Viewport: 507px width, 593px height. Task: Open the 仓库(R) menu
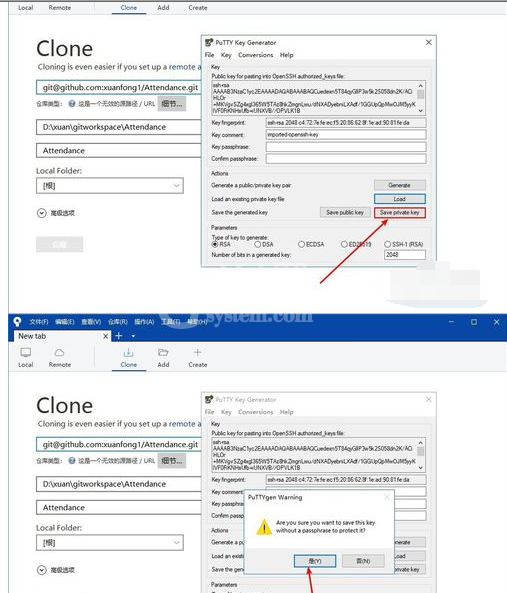tap(118, 322)
